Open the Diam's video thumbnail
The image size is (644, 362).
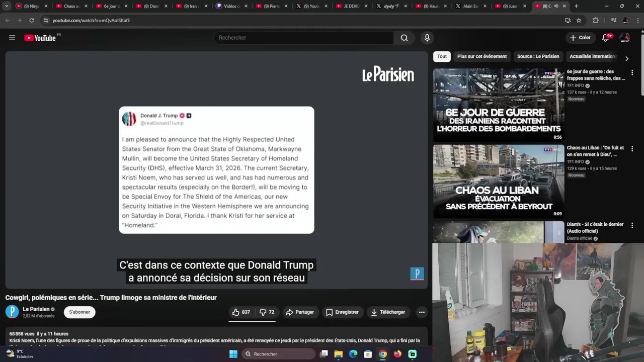pyautogui.click(x=499, y=232)
